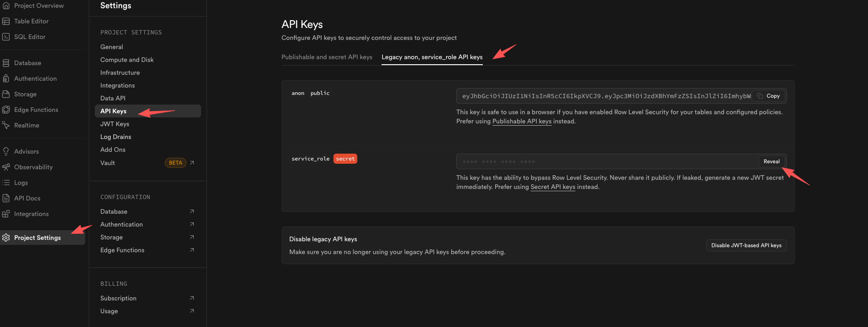Click the Database icon in left navigation

pyautogui.click(x=6, y=63)
